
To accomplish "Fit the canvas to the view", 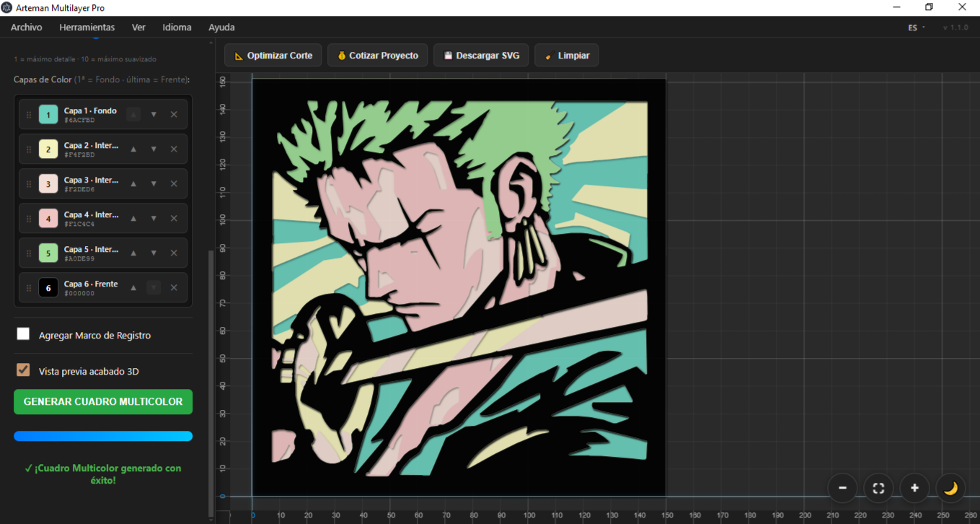I will [x=878, y=488].
